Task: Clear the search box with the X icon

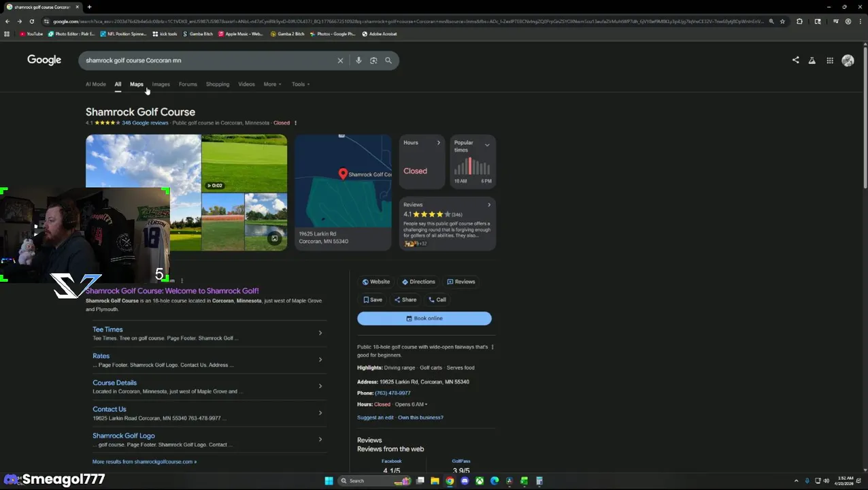Action: (x=340, y=61)
